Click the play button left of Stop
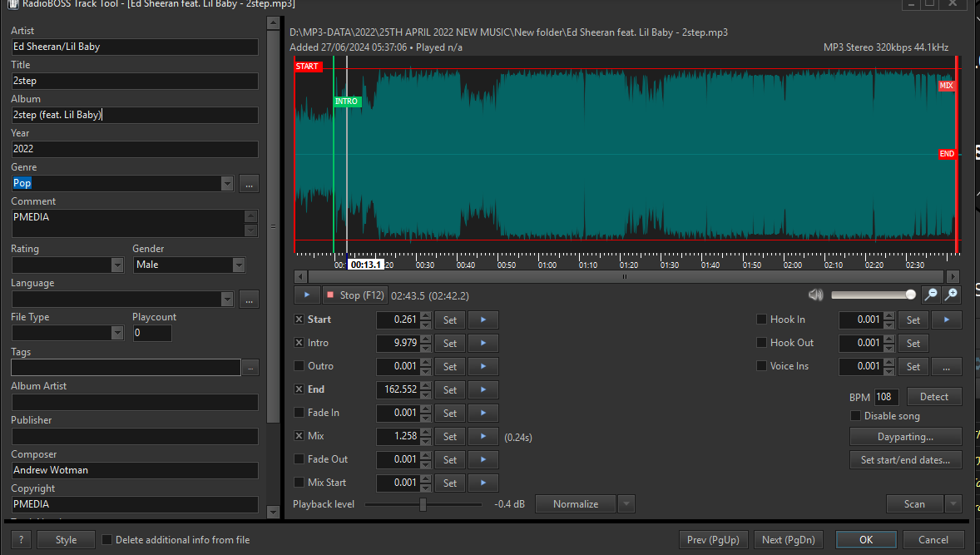Screen dimensions: 980x555 point(306,295)
